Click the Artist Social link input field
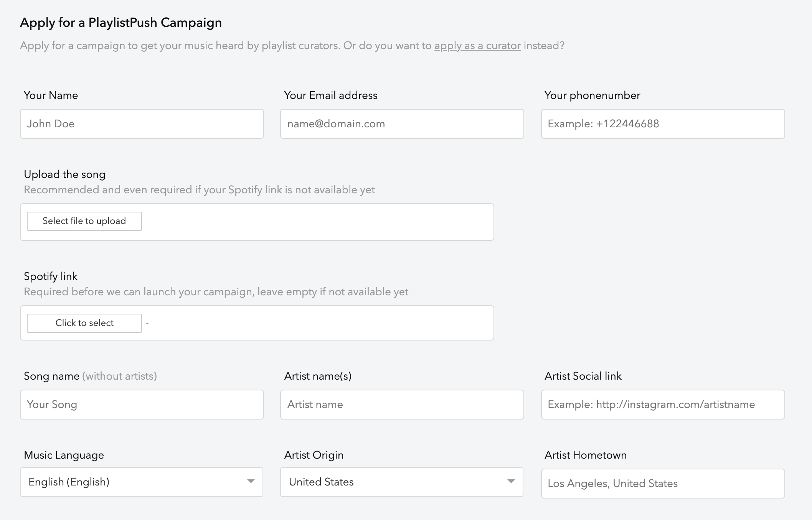Viewport: 812px width, 520px height. (663, 404)
